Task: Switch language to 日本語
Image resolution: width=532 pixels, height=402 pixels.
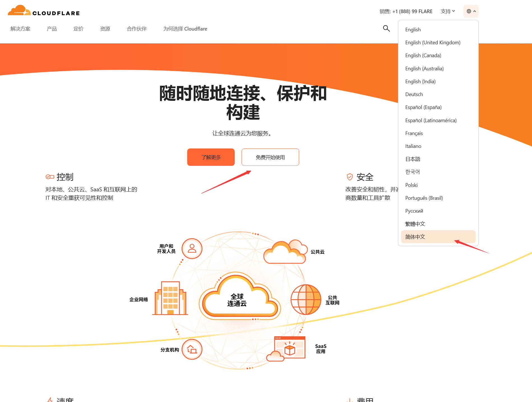Action: click(x=438, y=159)
